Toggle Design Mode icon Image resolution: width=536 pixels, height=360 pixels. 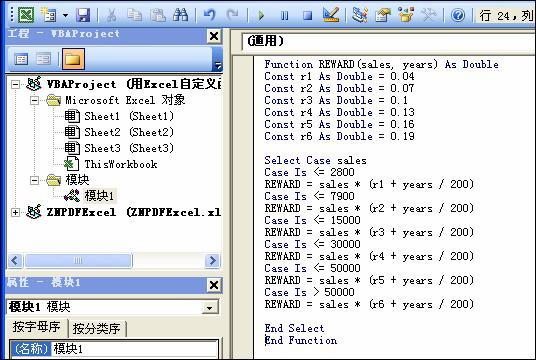pos(331,15)
